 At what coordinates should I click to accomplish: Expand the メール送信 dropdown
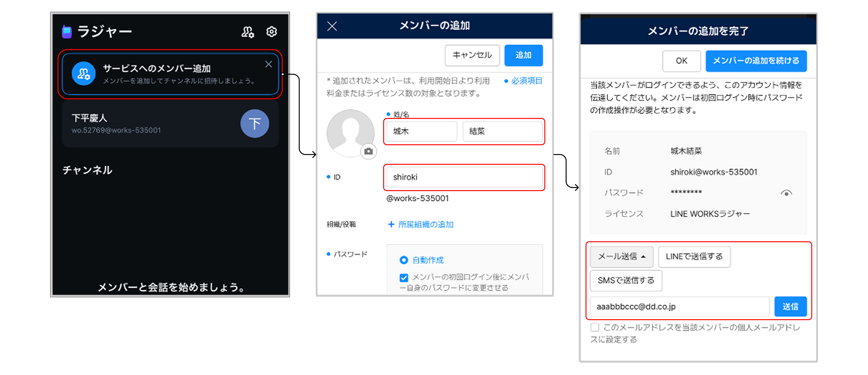tap(621, 257)
